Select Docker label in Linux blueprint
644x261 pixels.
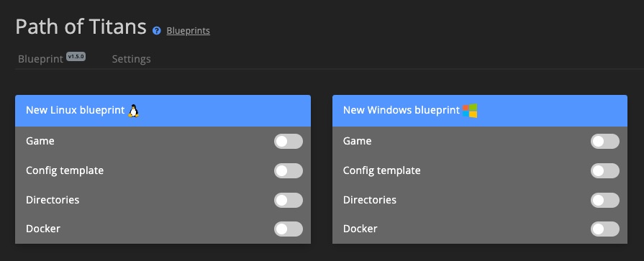click(x=43, y=229)
